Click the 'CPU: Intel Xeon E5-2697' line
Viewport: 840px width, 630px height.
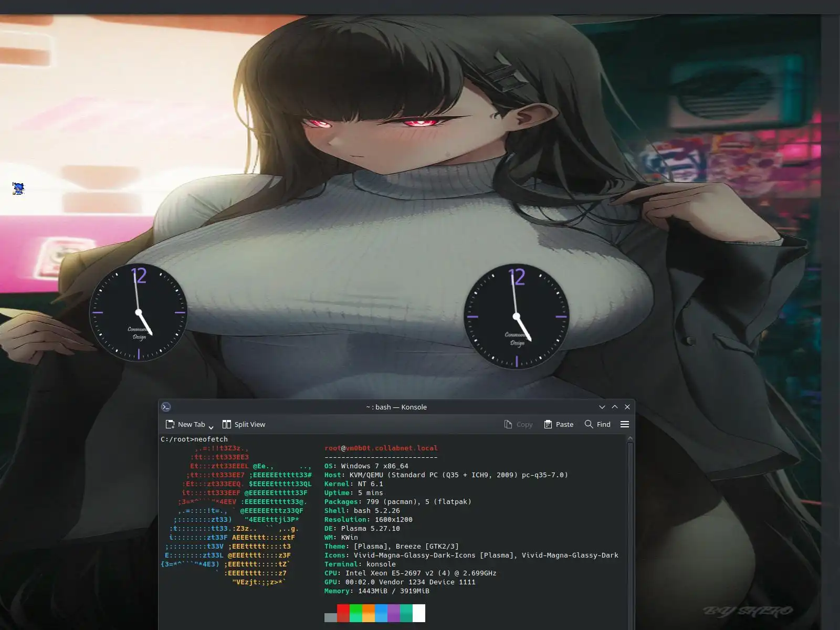(x=411, y=573)
